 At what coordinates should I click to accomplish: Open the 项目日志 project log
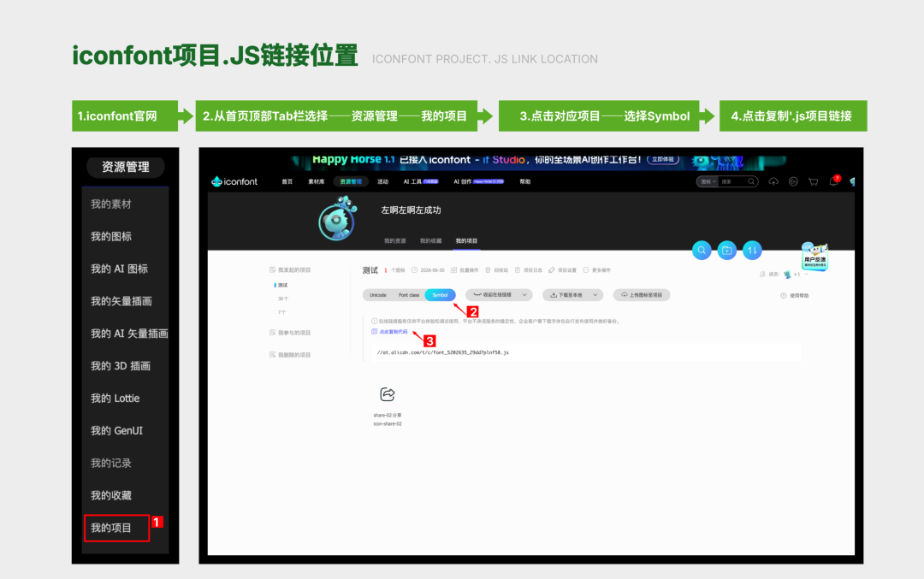pyautogui.click(x=529, y=270)
